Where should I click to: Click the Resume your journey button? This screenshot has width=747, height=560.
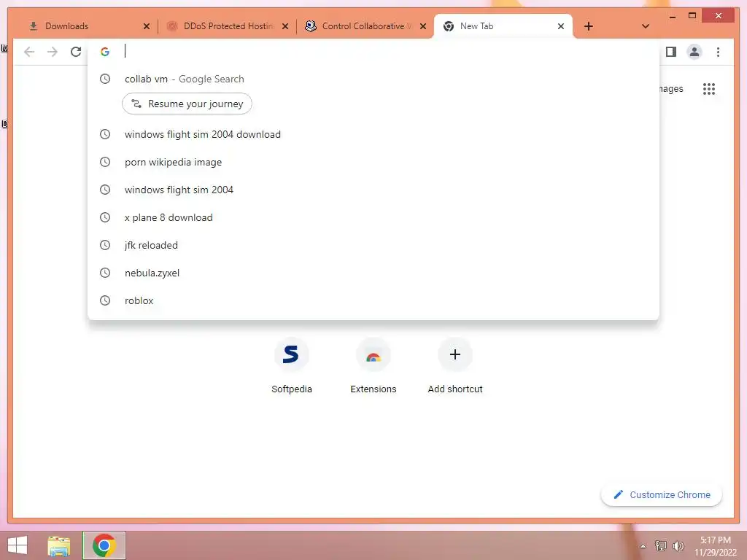(x=187, y=104)
